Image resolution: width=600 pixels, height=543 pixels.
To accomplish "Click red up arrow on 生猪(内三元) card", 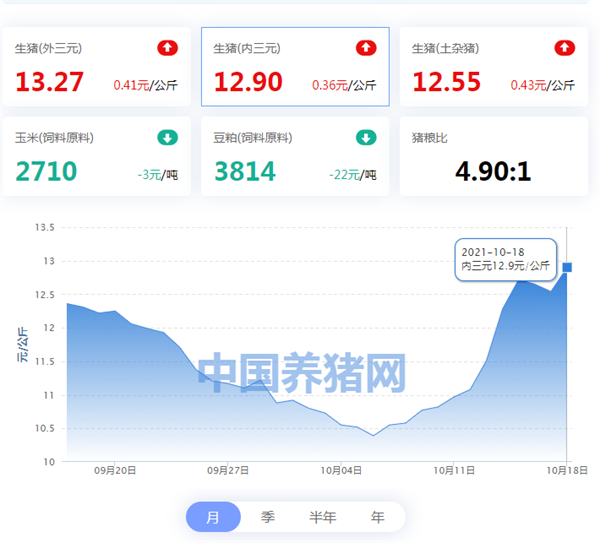I will [366, 48].
